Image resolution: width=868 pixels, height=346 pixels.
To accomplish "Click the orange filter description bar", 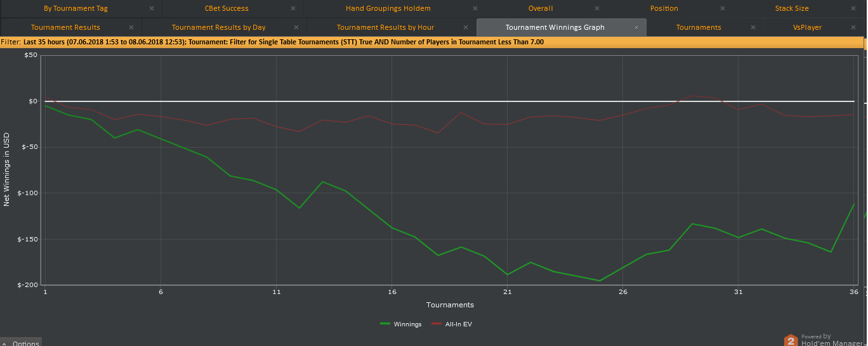I will 431,42.
